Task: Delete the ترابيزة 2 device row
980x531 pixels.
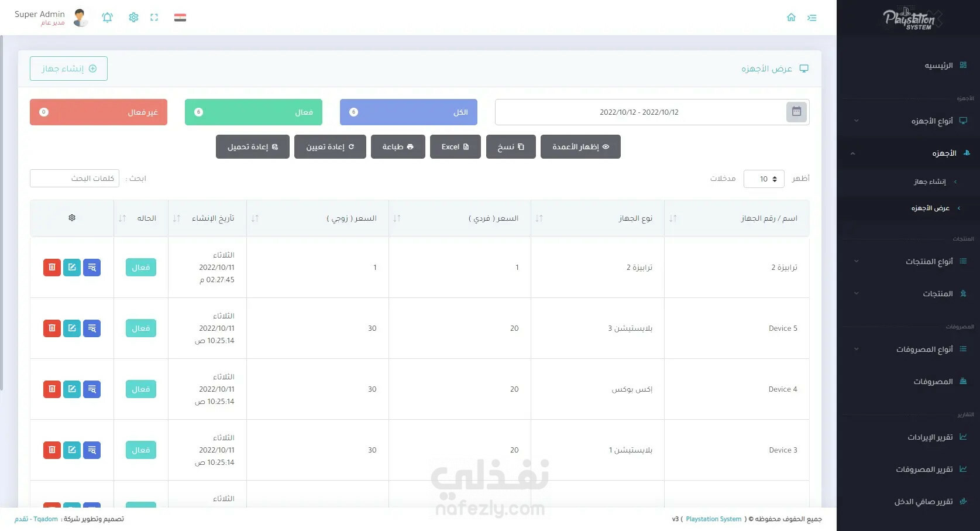Action: (x=52, y=268)
